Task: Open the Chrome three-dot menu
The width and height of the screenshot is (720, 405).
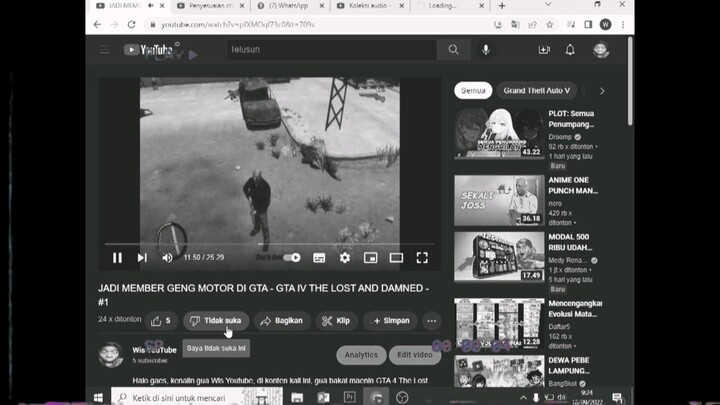Action: tap(623, 25)
